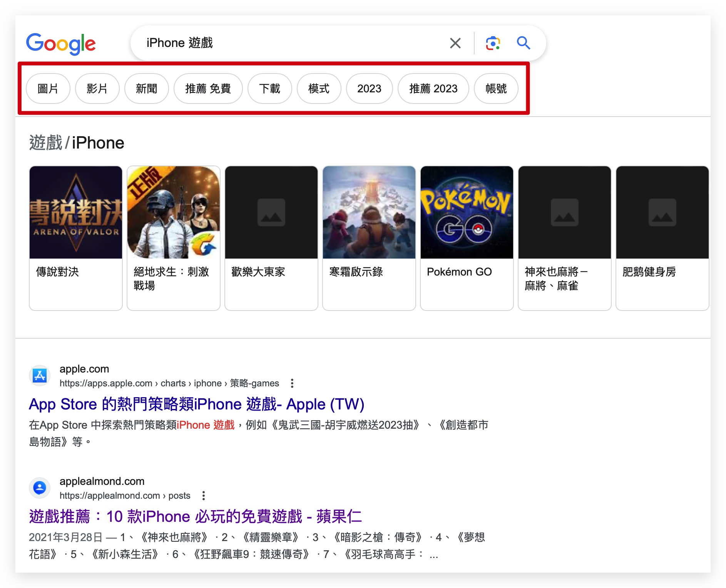Click the magnifying glass search icon
Screen dimensions: 726x588
[523, 43]
